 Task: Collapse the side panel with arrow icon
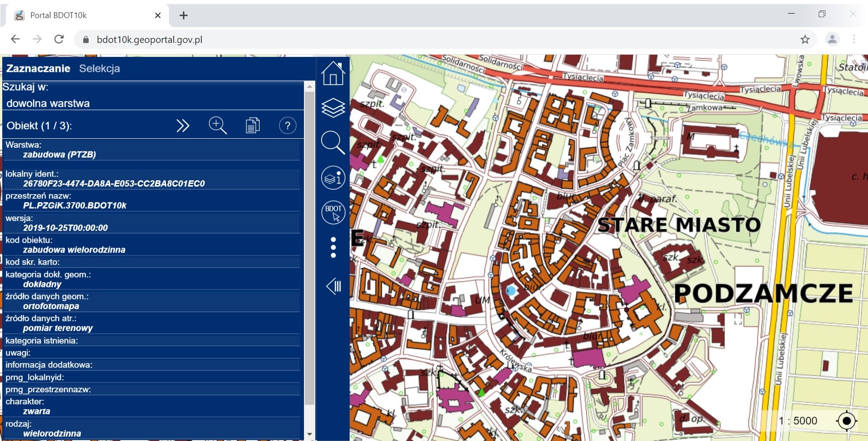pyautogui.click(x=334, y=286)
